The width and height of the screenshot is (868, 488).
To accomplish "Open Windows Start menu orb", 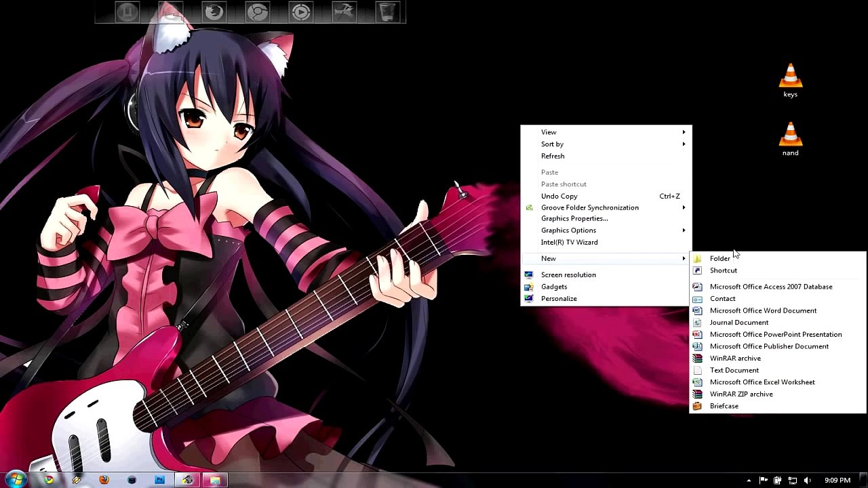I will (x=15, y=480).
